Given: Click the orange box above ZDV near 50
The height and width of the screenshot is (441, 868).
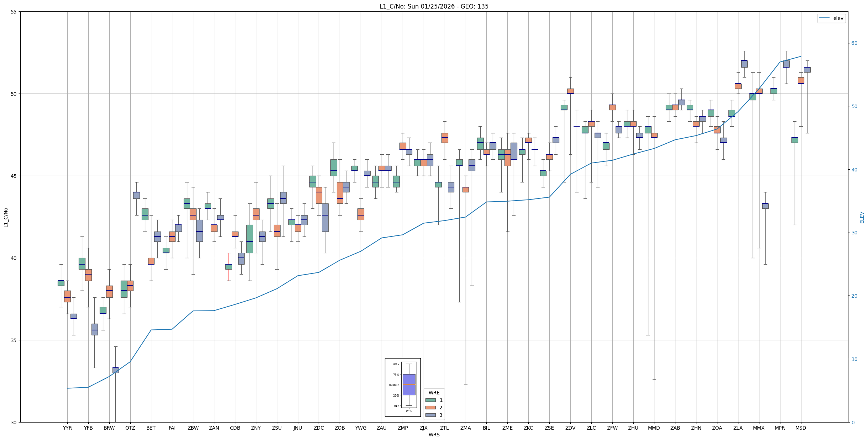Looking at the screenshot, I should [570, 91].
